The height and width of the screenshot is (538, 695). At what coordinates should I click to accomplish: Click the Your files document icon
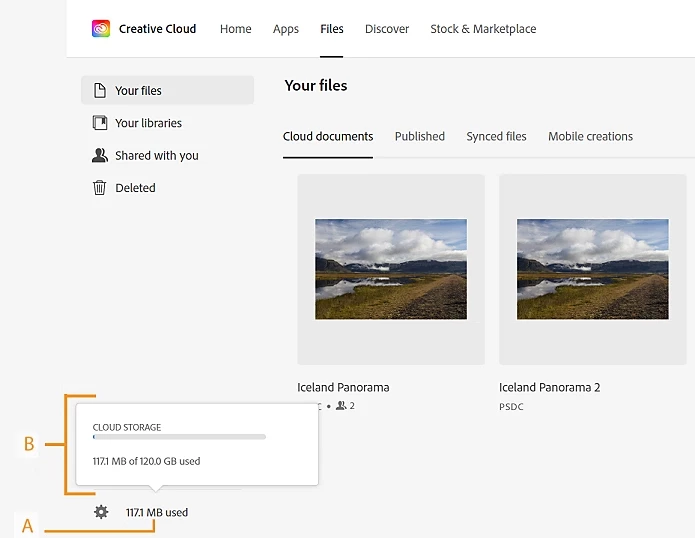[x=100, y=90]
